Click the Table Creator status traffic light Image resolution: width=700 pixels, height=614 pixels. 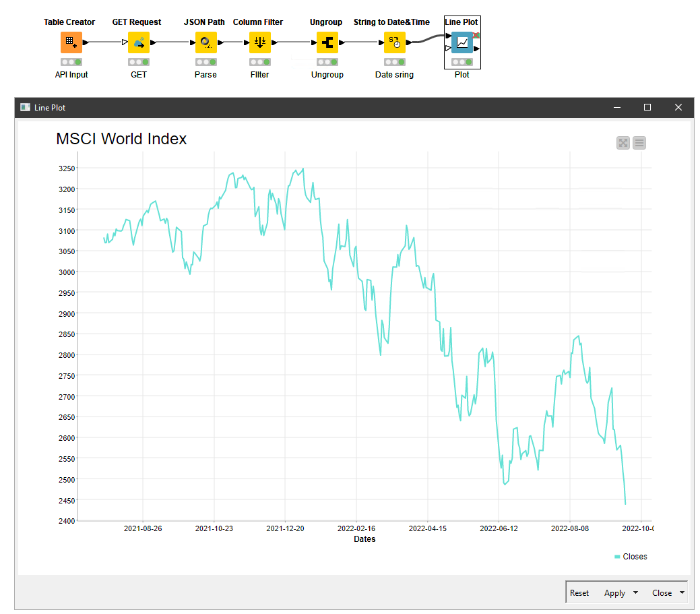click(x=71, y=62)
